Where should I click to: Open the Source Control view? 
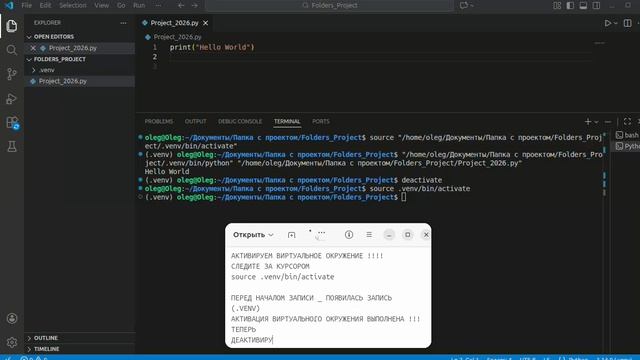[x=12, y=74]
